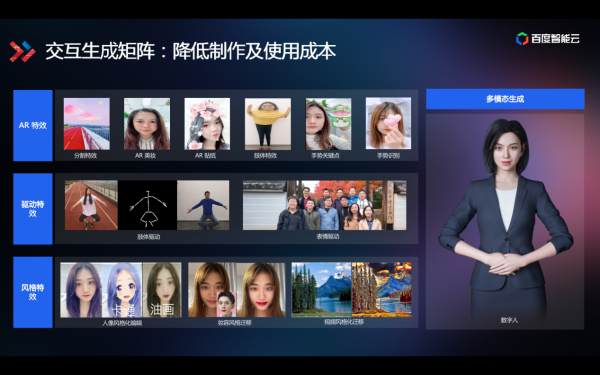This screenshot has width=600, height=375.
Task: Click the AR 贴纸 caption
Action: tap(205, 156)
